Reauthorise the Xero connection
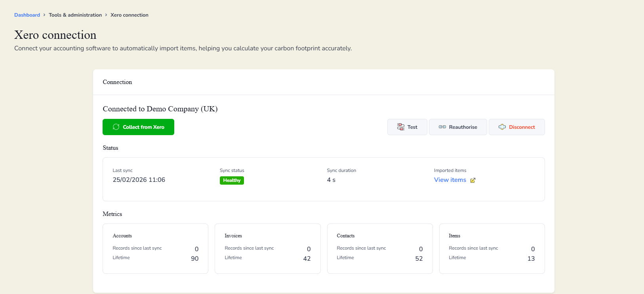This screenshot has width=644, height=294. (x=458, y=127)
